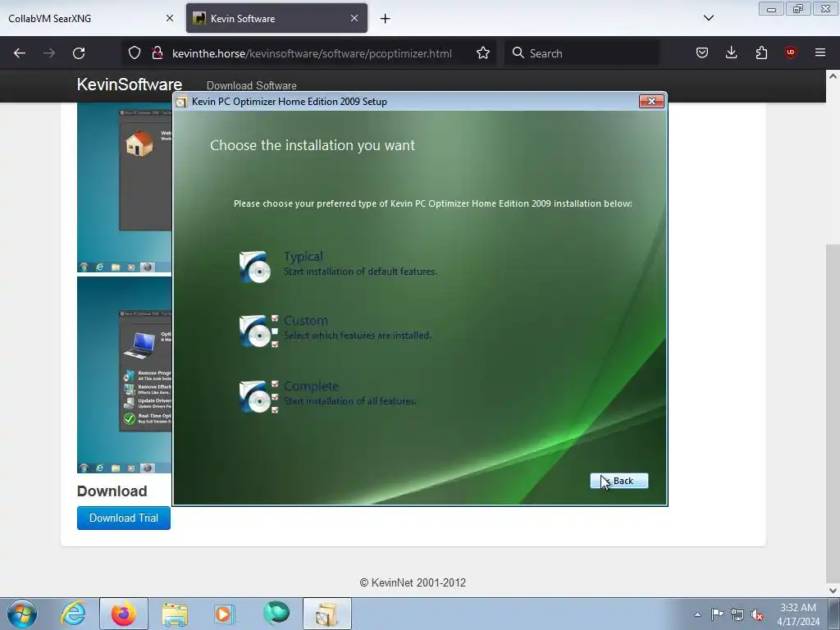840x630 pixels.
Task: Click 'Start installation of all features.' text
Action: (x=349, y=401)
